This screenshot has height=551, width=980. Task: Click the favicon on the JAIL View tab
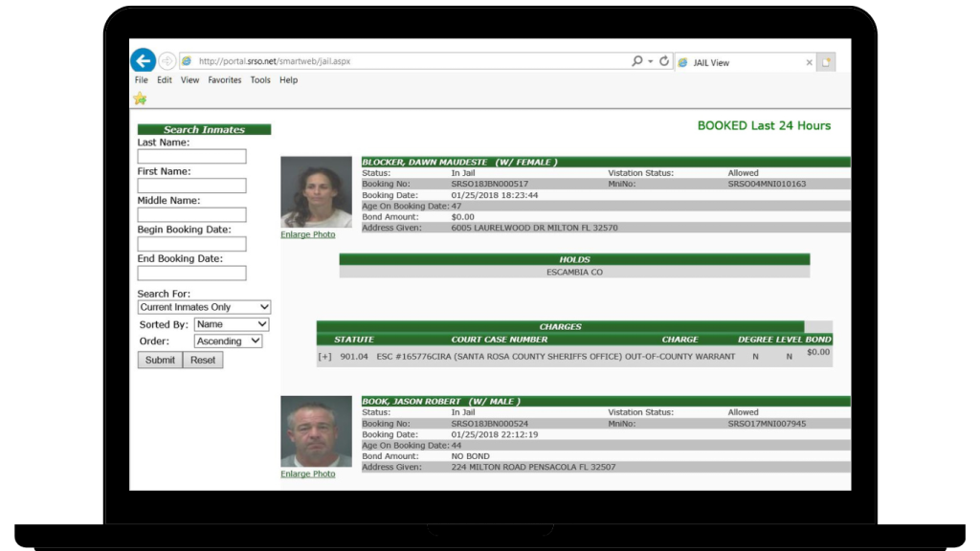coord(685,62)
